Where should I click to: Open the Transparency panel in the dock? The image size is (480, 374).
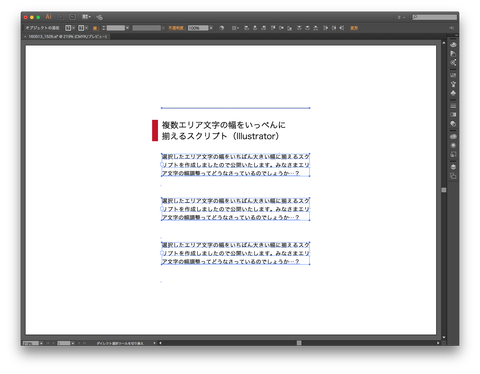coord(453,124)
